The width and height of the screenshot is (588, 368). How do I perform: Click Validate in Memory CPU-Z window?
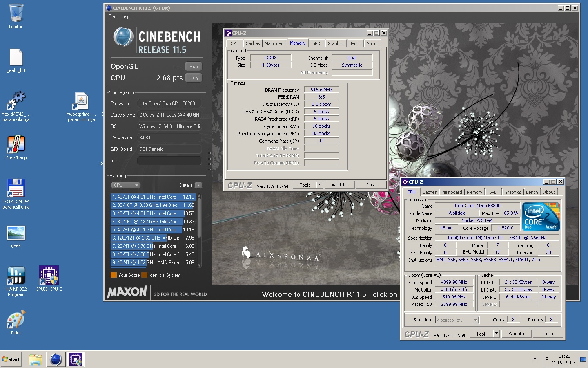point(339,185)
